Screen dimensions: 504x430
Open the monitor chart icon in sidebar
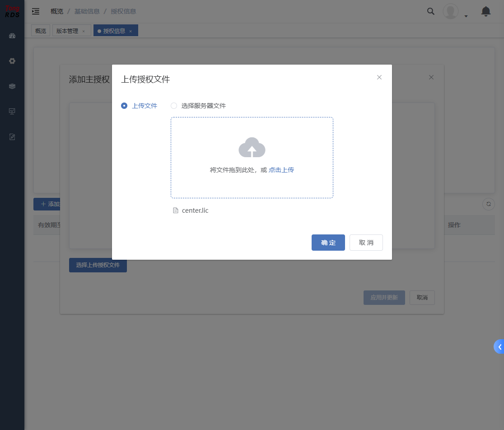pyautogui.click(x=12, y=112)
